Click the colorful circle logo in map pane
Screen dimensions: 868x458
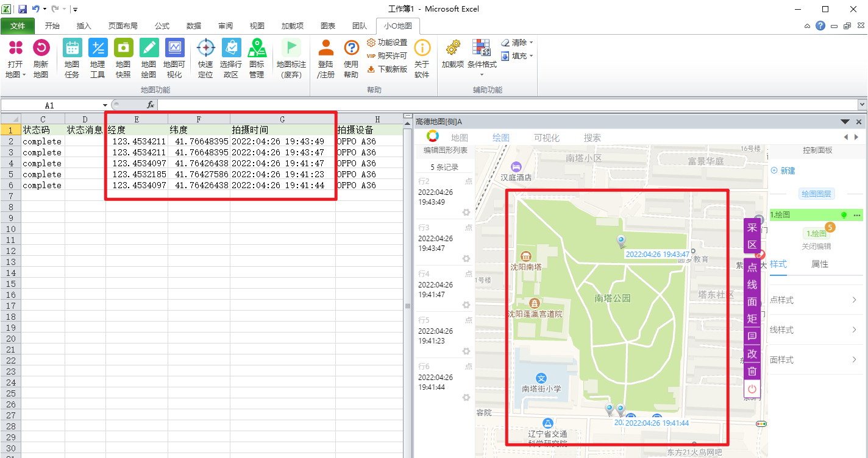(x=432, y=136)
